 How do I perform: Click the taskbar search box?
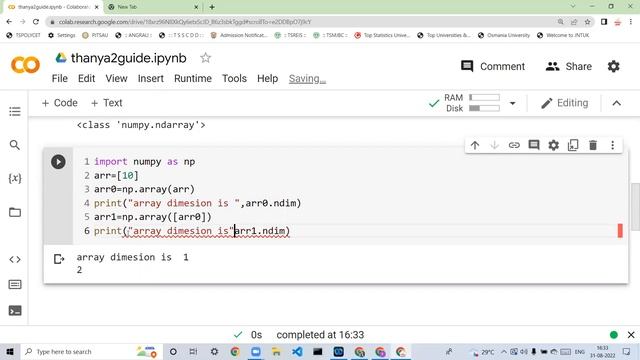coord(90,351)
